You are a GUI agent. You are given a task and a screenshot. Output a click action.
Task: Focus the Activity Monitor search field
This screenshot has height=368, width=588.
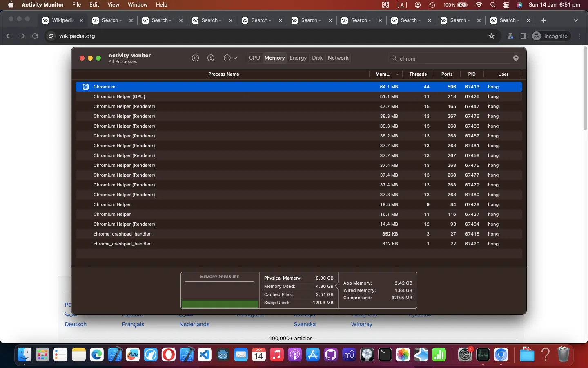tap(454, 58)
